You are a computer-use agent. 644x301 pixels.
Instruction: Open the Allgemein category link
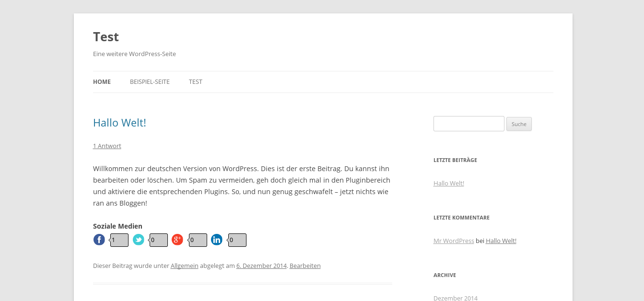click(x=185, y=266)
